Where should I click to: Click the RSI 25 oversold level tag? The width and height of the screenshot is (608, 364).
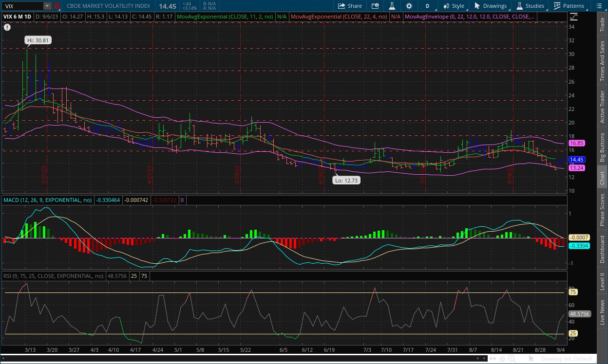573,334
